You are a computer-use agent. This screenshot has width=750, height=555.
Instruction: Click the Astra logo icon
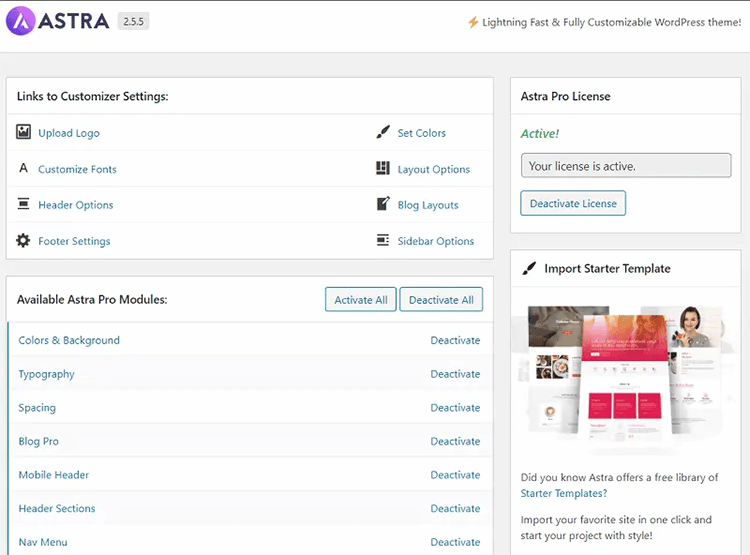click(21, 21)
